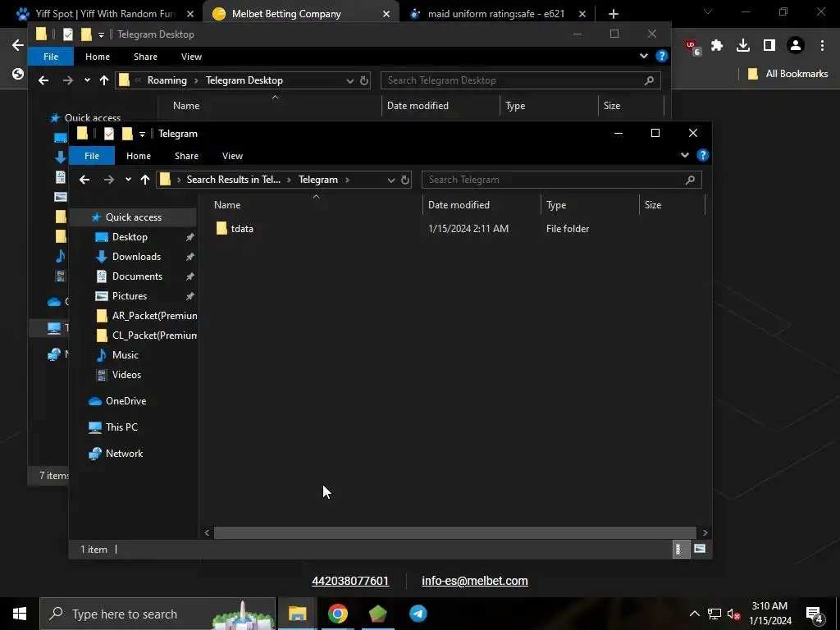
Task: Click Search Telegram Desktop input field
Action: coord(520,80)
